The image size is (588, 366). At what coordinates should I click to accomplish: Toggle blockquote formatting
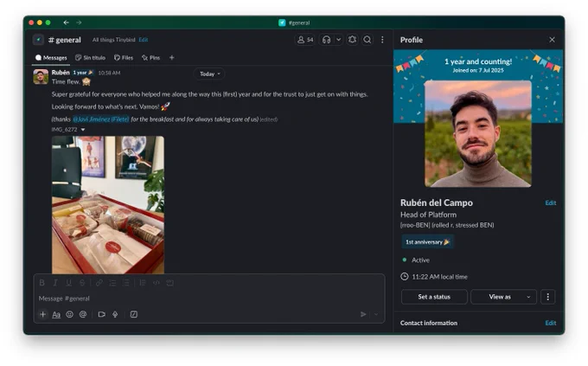pos(143,283)
